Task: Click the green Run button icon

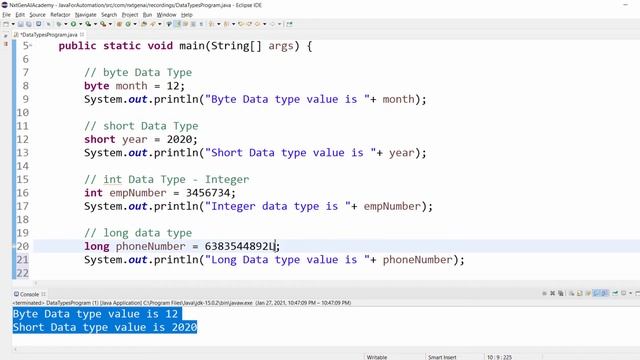Action: tap(73, 24)
